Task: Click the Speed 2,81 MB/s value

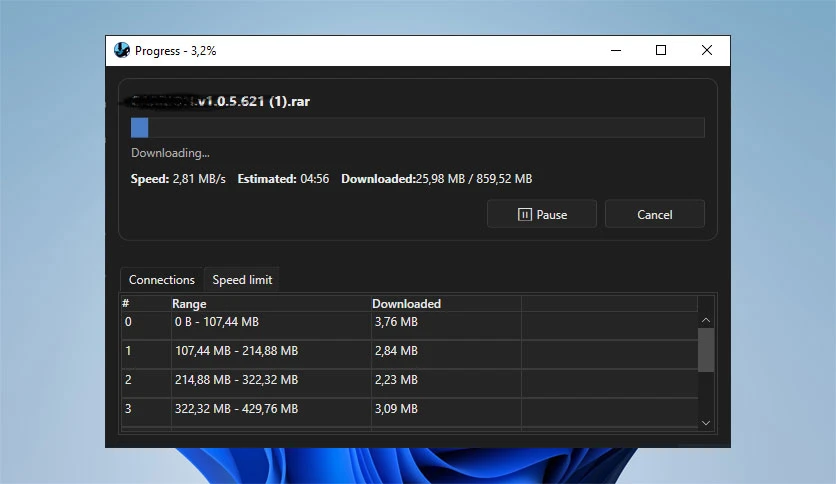Action: (x=199, y=179)
